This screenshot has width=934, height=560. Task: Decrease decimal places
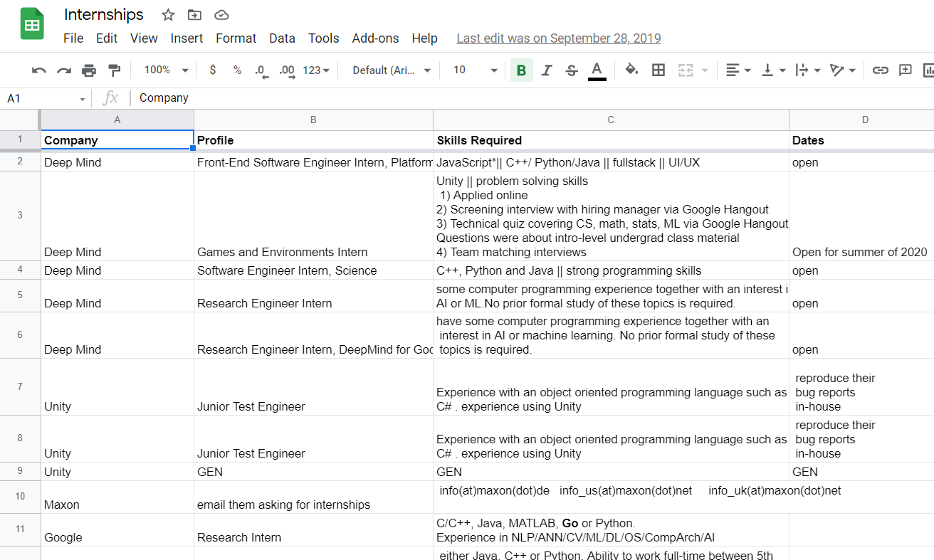click(261, 70)
